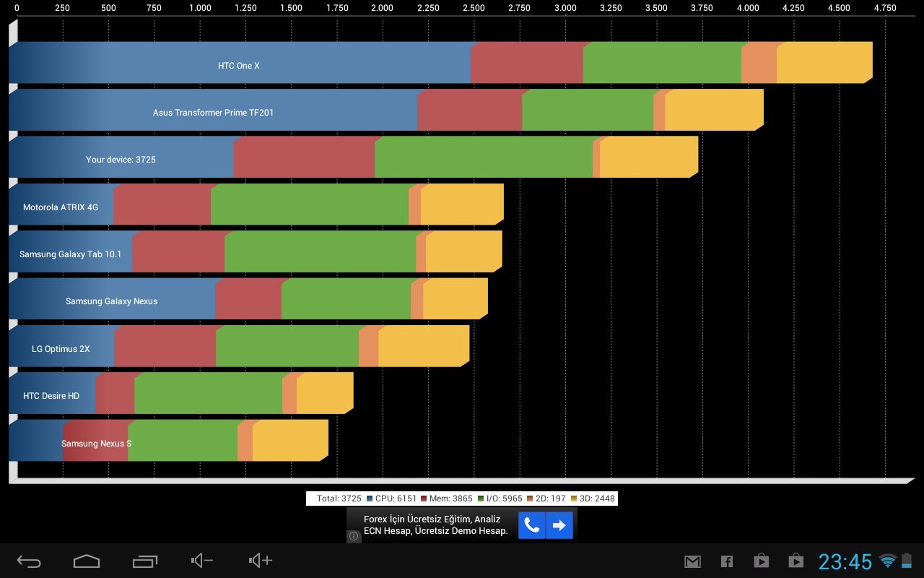Open the ad info icon
This screenshot has width=924, height=578.
pyautogui.click(x=354, y=536)
